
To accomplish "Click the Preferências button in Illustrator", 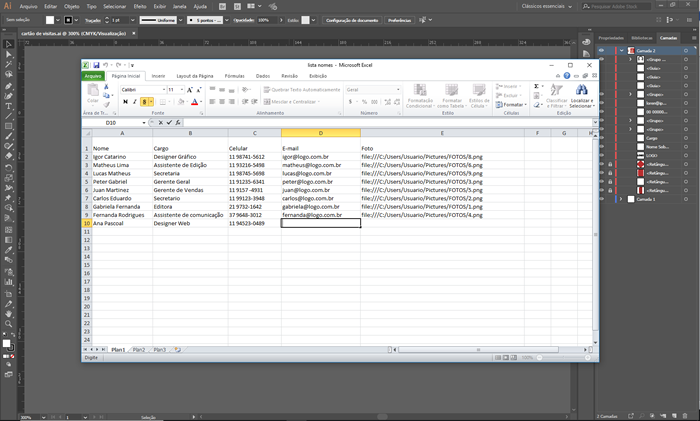I will click(x=399, y=20).
